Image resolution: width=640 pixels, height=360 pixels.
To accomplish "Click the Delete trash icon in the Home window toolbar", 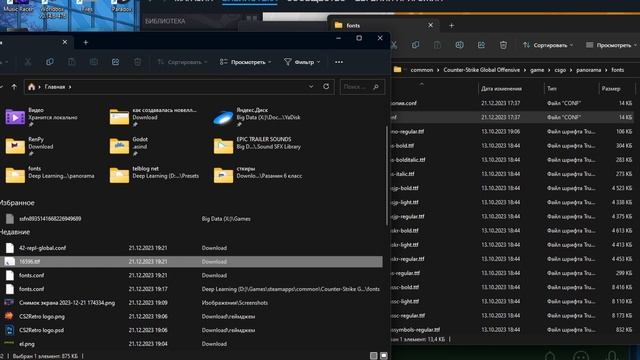I will (x=138, y=62).
